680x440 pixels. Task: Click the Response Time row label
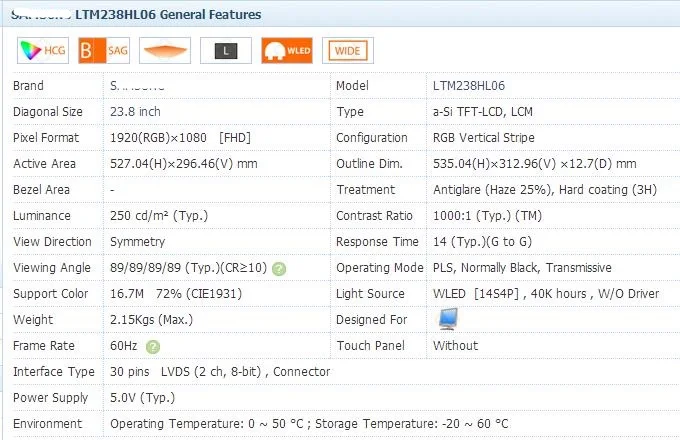377,242
